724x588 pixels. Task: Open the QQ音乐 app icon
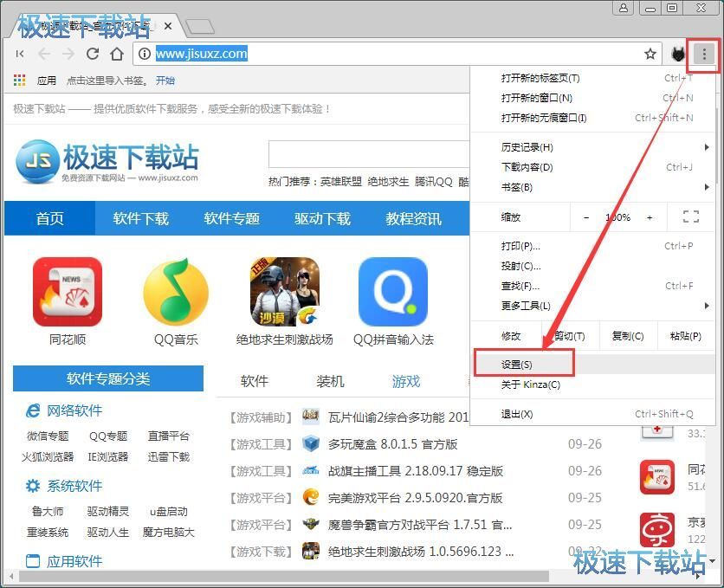point(176,292)
